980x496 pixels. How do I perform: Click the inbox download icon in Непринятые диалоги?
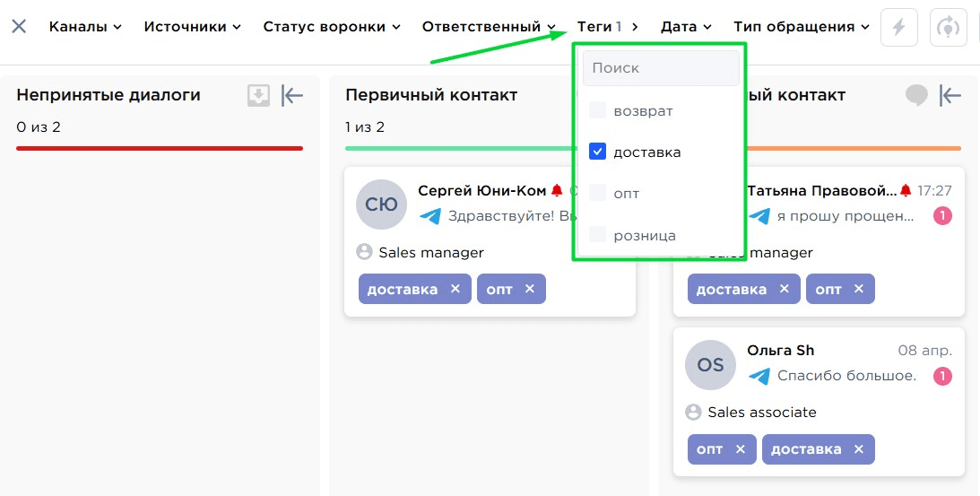(259, 95)
